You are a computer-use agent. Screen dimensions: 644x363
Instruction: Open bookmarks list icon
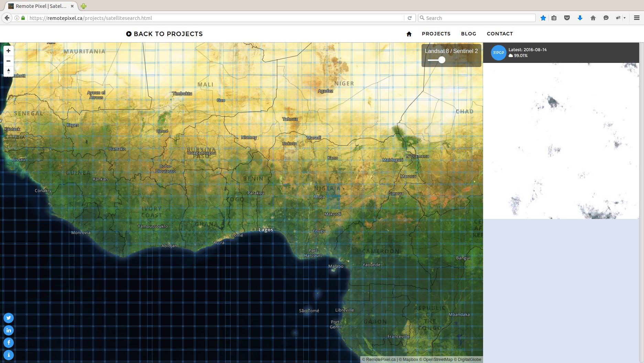554,18
